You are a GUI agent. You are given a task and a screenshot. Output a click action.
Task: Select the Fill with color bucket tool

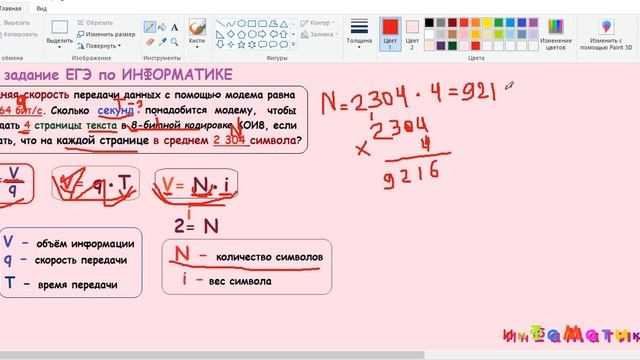click(x=162, y=27)
